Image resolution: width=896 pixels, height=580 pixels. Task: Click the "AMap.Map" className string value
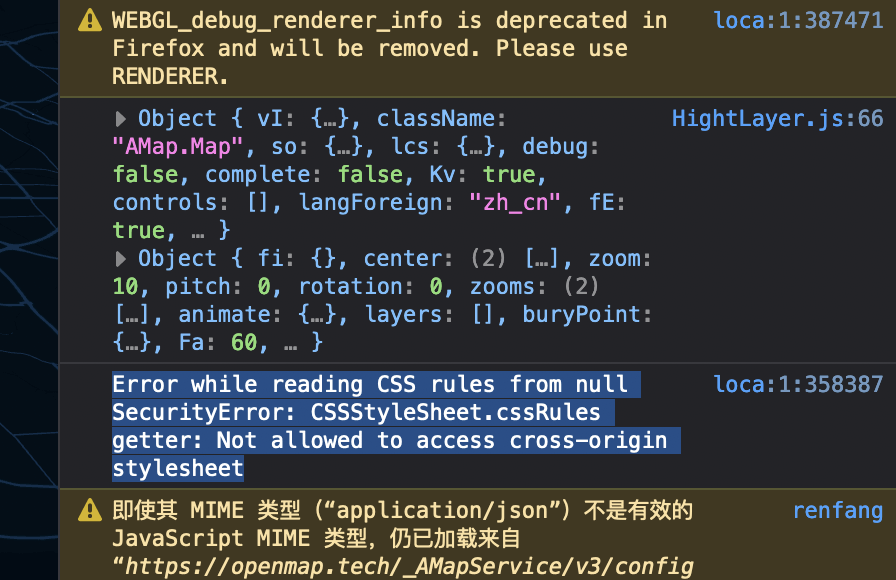pos(178,147)
